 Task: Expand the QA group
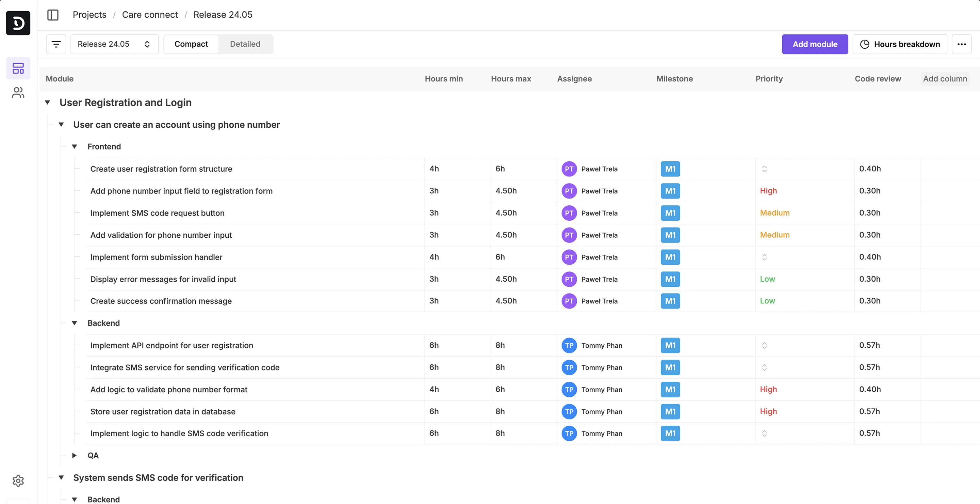(75, 456)
